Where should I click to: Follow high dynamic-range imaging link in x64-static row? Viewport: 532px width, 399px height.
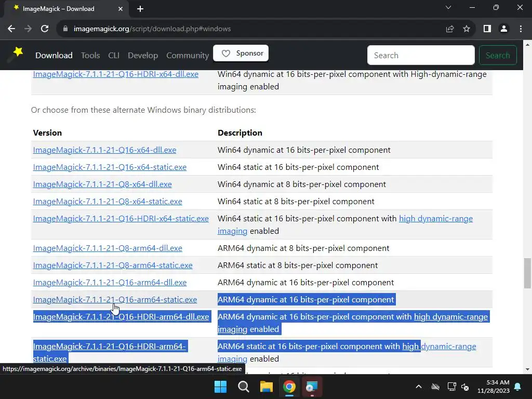pyautogui.click(x=436, y=219)
